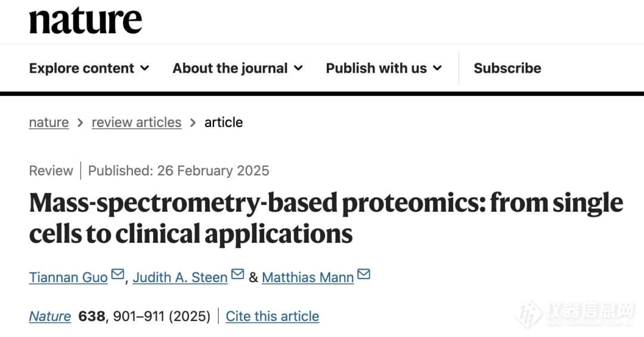Click the article title heading

[326, 218]
